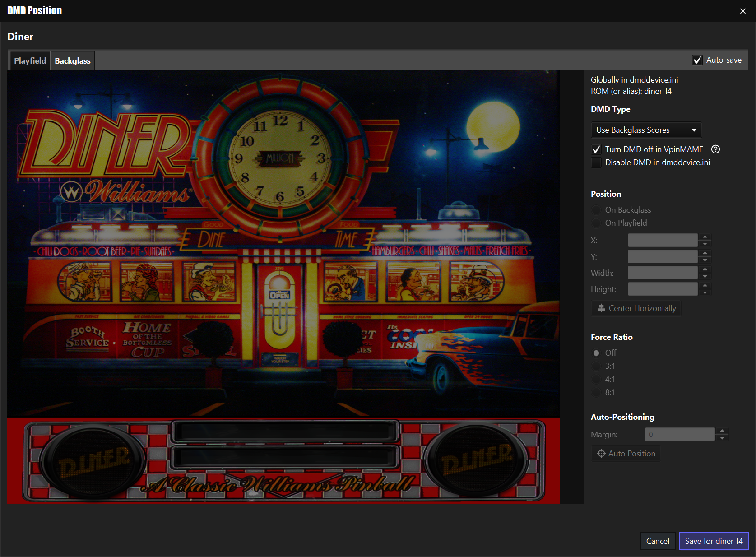Click the Height input field
The image size is (756, 557).
coord(663,289)
